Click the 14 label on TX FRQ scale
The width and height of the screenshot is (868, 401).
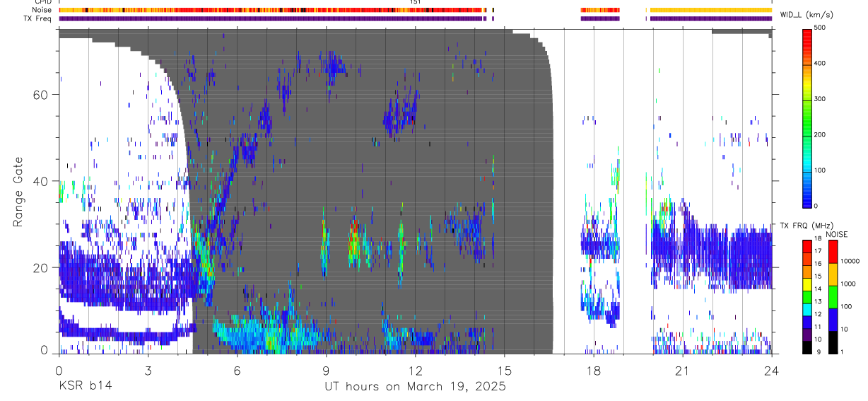(819, 290)
